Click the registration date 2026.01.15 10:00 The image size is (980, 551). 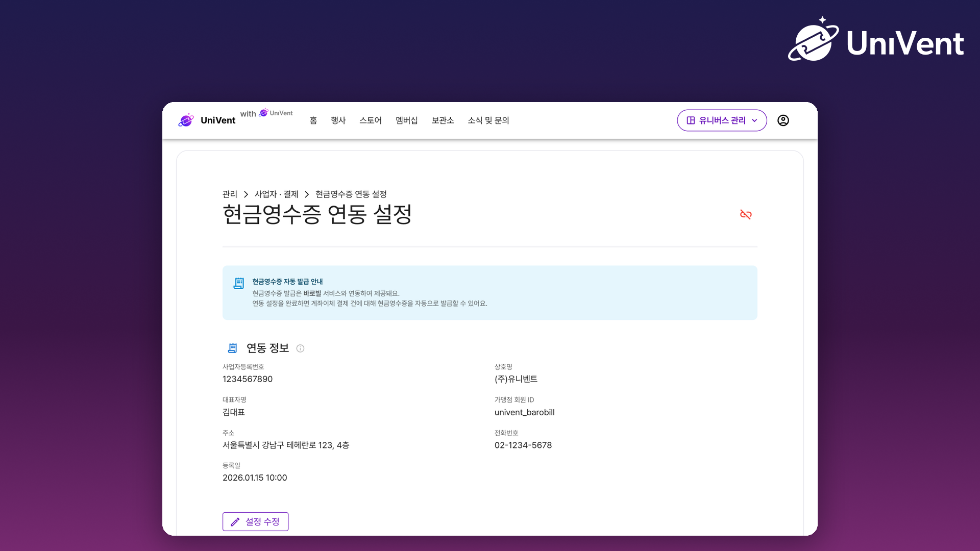point(255,478)
